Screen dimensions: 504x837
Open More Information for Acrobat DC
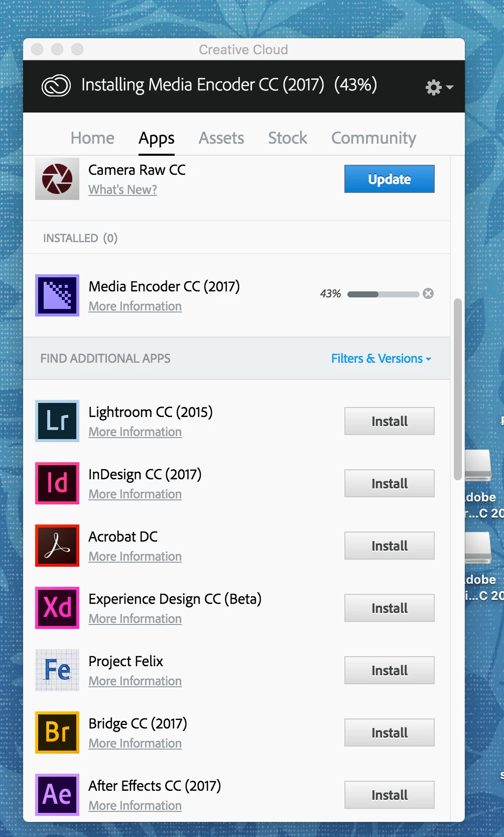(135, 557)
